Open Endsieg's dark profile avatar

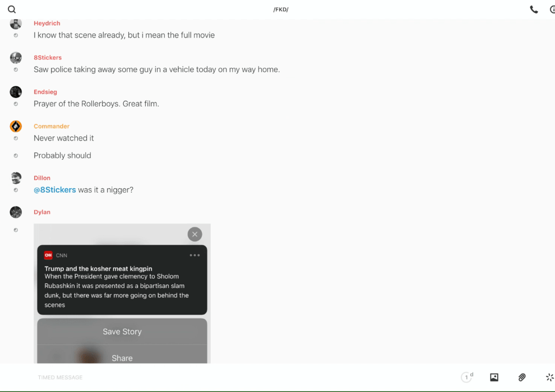coord(16,92)
